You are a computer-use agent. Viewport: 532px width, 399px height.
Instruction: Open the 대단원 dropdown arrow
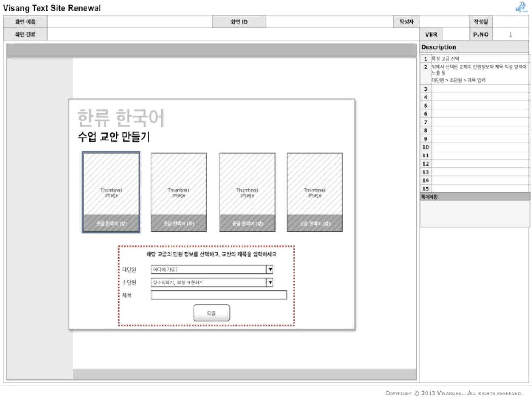270,270
